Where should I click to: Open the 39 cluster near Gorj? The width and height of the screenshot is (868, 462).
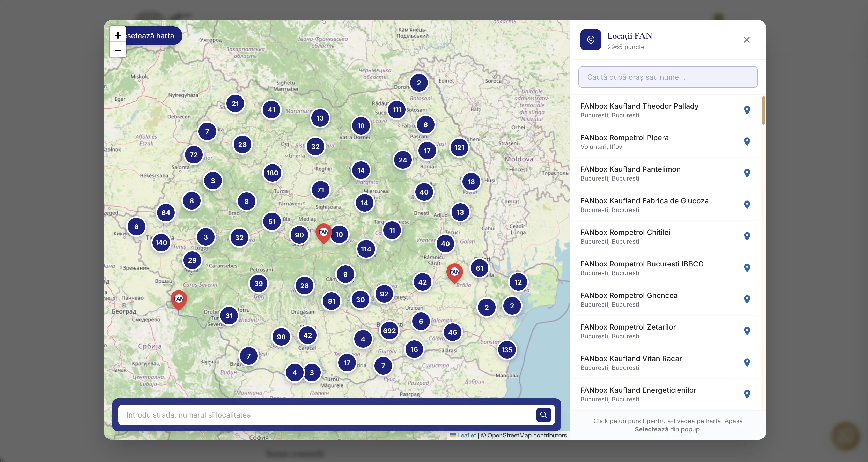[259, 284]
